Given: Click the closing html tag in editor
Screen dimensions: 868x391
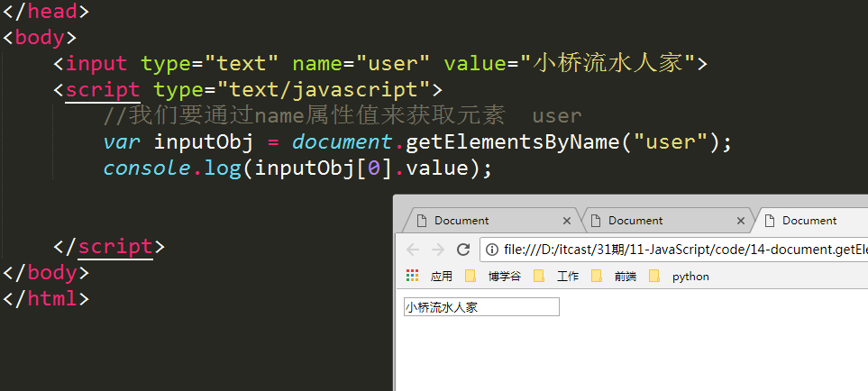Looking at the screenshot, I should pos(46,298).
